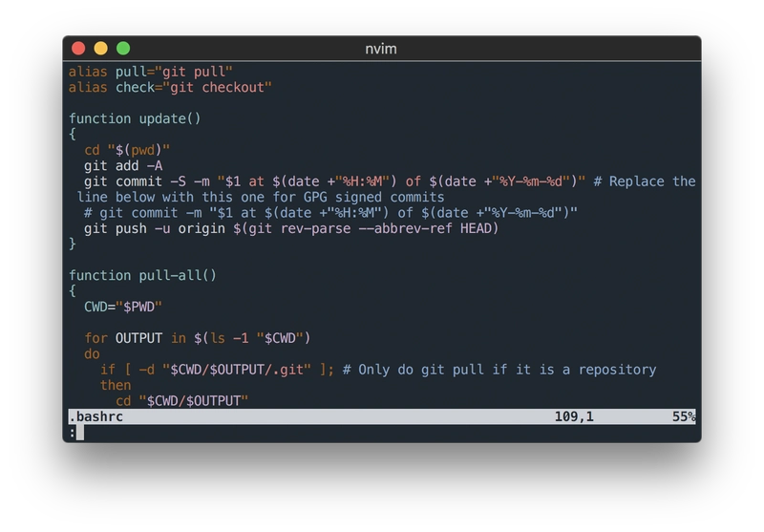Screen dimensions: 764x532
Task: Click the .bashrc filename in status line
Action: (x=96, y=416)
